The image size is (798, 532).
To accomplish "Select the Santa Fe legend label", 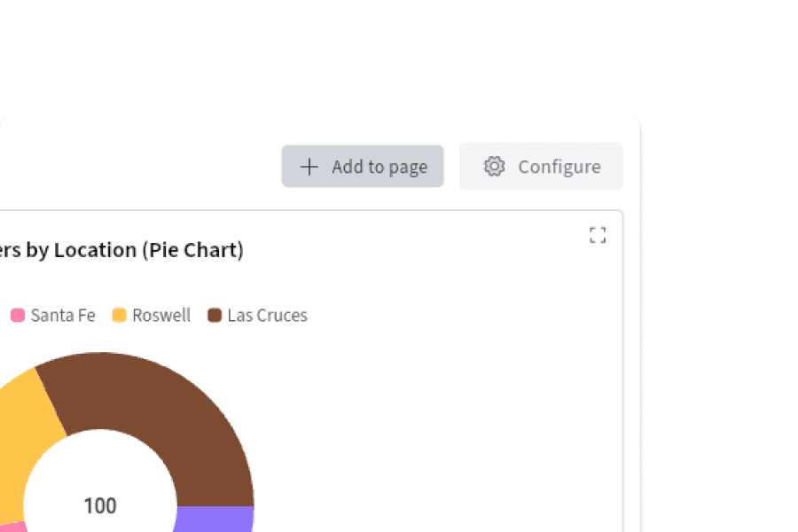I will [63, 316].
